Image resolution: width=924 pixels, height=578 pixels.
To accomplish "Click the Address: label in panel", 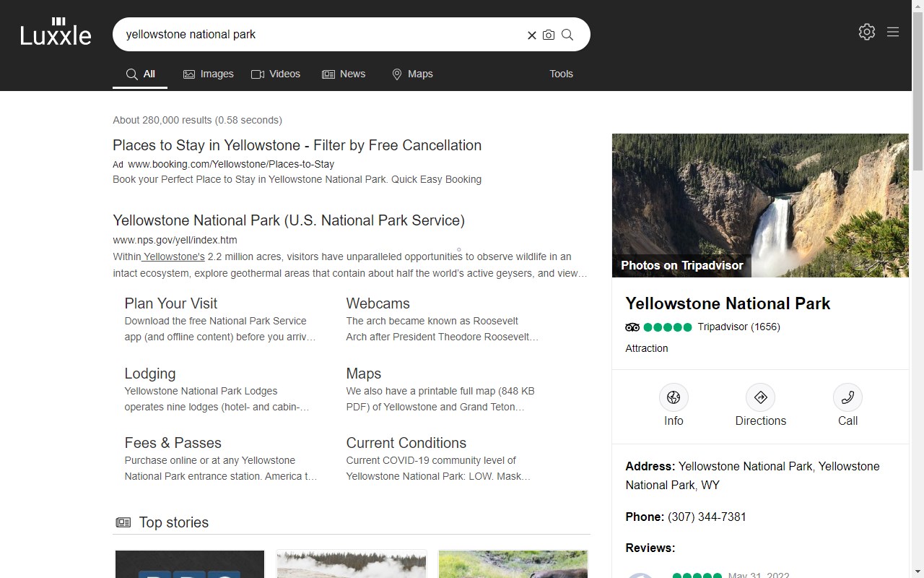I will pos(650,466).
